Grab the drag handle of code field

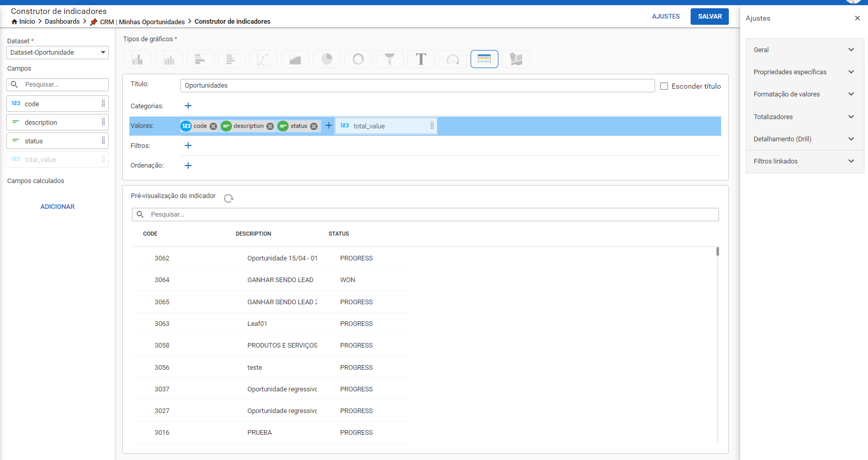[103, 103]
